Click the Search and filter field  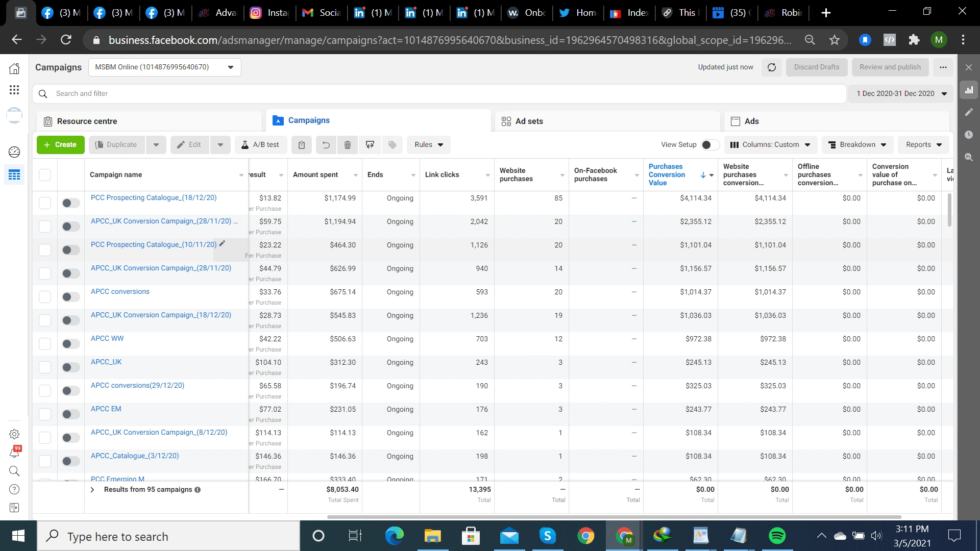click(439, 94)
